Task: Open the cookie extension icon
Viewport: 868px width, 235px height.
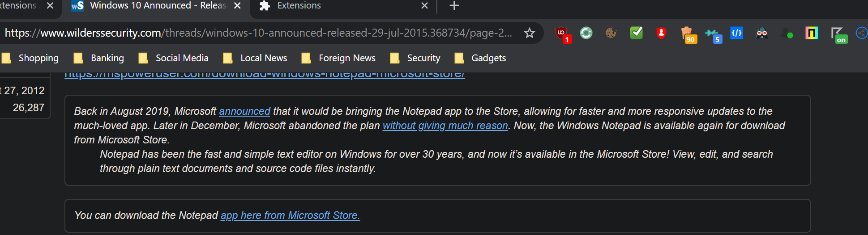Action: pyautogui.click(x=611, y=33)
